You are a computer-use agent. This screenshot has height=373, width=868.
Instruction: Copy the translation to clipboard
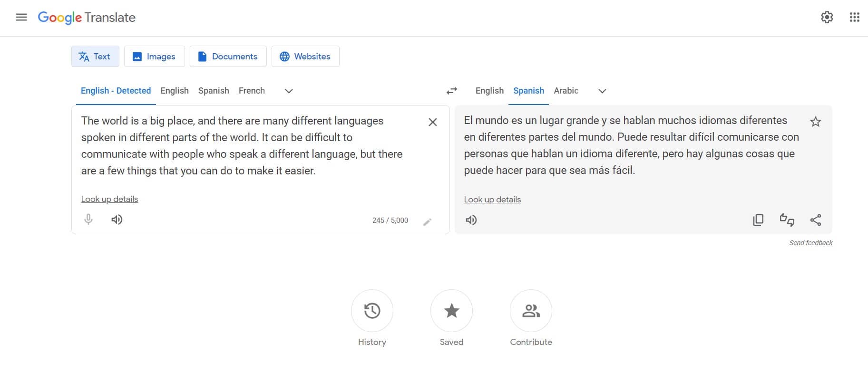pos(758,220)
